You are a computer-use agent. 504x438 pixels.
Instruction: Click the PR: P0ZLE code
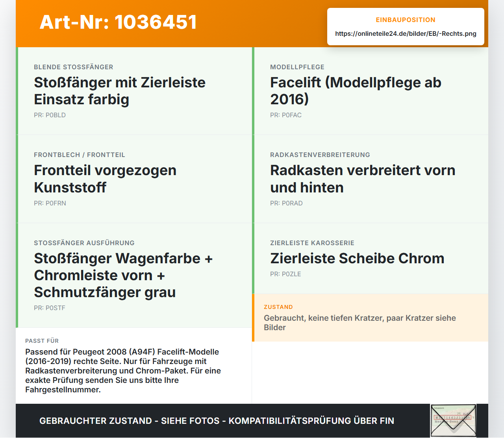tap(285, 274)
